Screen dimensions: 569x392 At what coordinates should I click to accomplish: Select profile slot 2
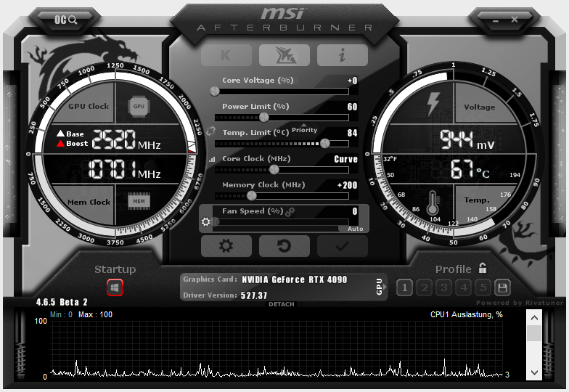click(424, 287)
